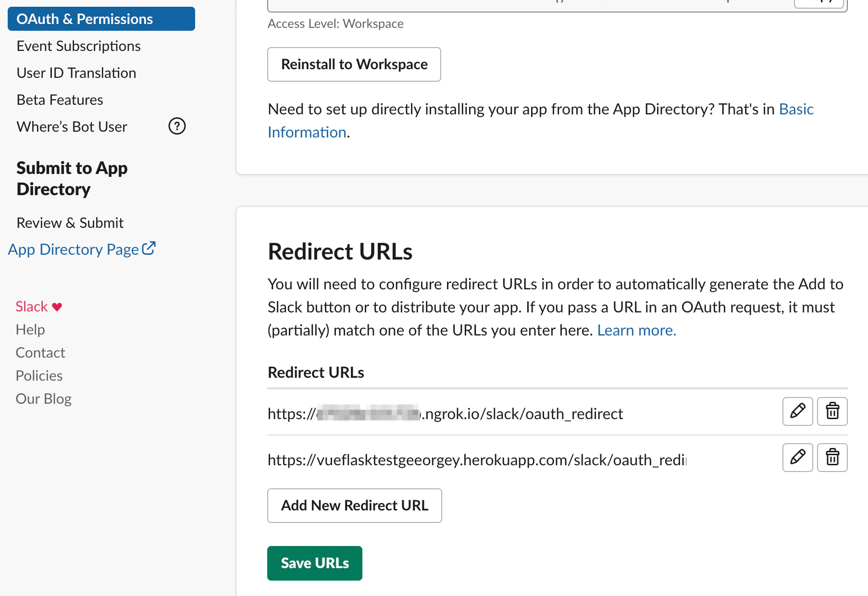Open the Slack footer link

(x=31, y=307)
